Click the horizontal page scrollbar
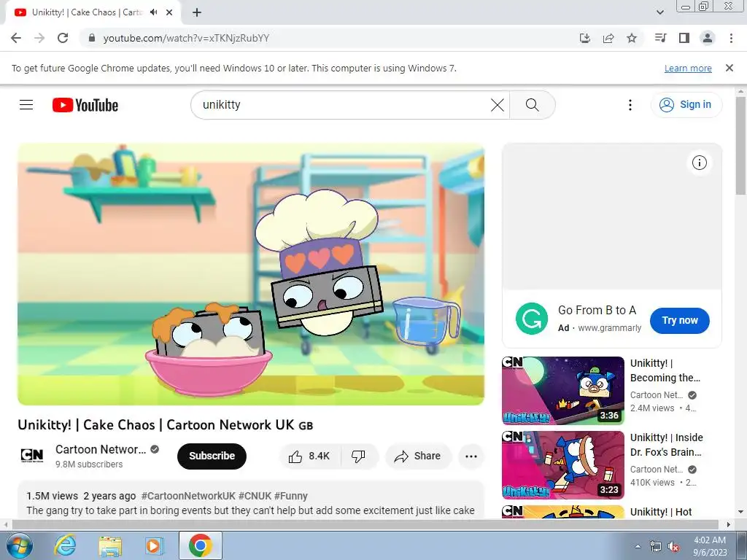The height and width of the screenshot is (560, 747). (365, 524)
